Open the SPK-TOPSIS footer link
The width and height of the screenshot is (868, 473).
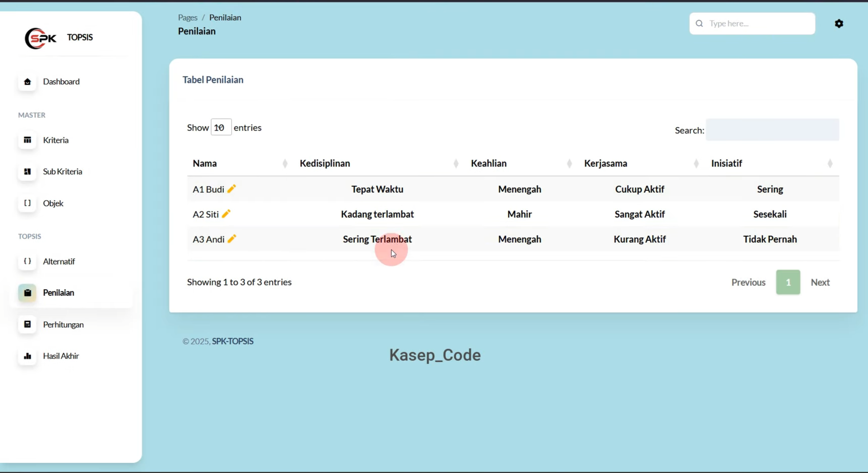click(x=233, y=341)
